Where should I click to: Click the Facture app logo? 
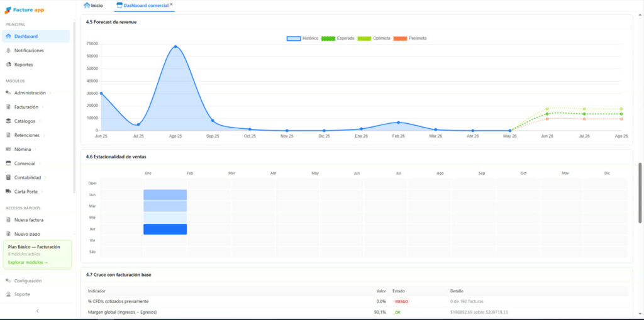tap(25, 10)
